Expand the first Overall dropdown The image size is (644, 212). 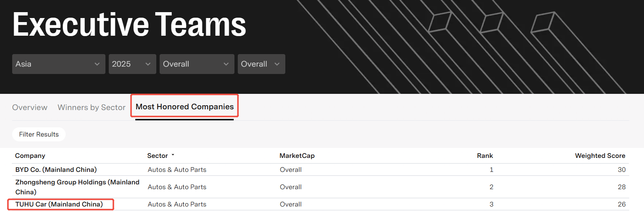click(x=196, y=64)
